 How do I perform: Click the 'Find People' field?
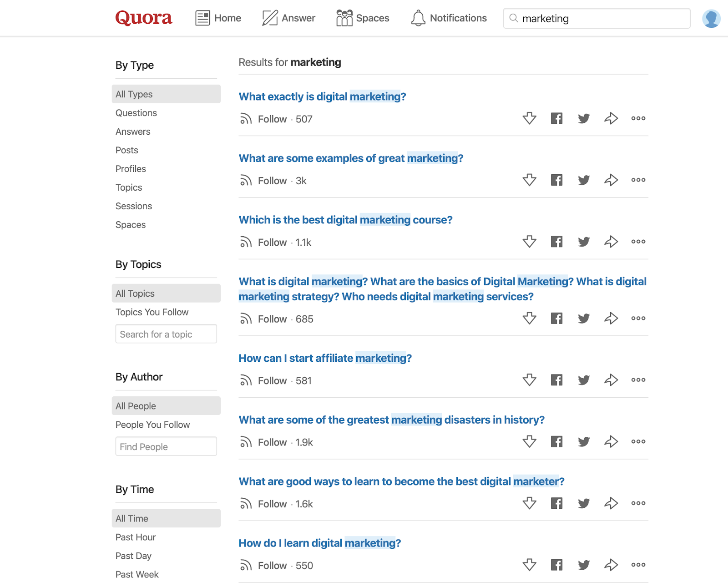(166, 446)
